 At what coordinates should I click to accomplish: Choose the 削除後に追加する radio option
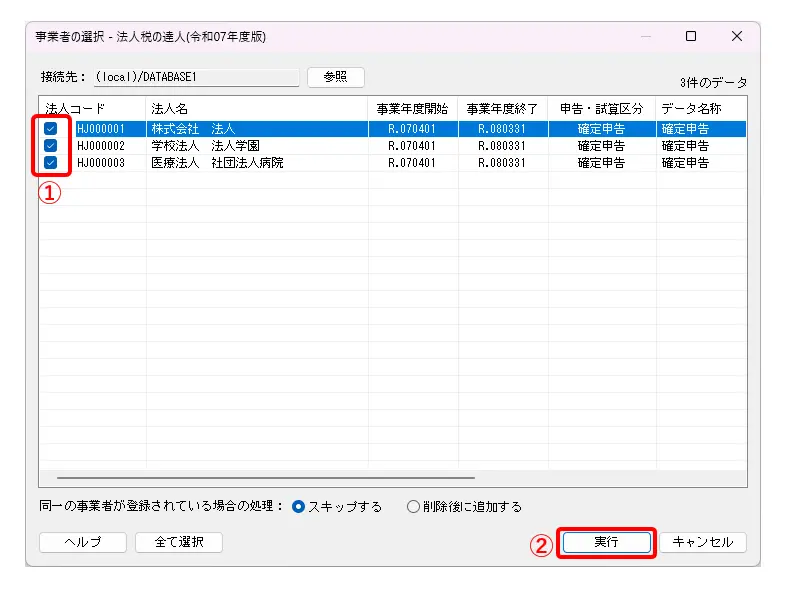coord(413,507)
